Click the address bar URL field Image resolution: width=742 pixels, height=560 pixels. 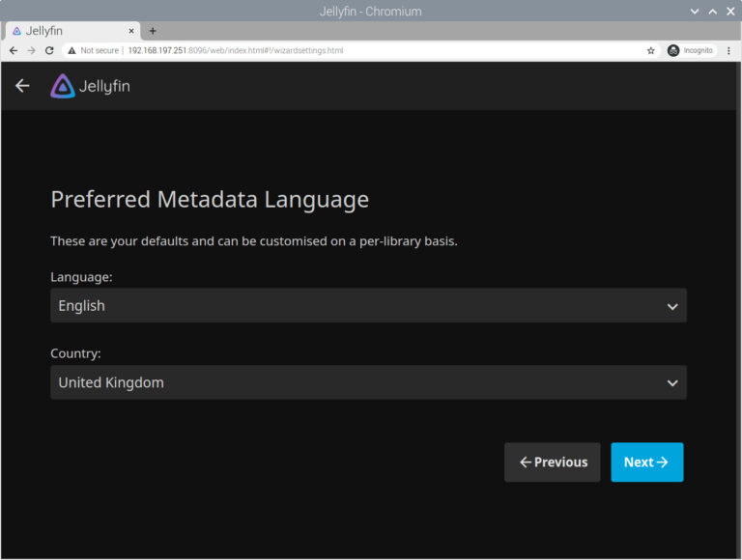point(386,50)
